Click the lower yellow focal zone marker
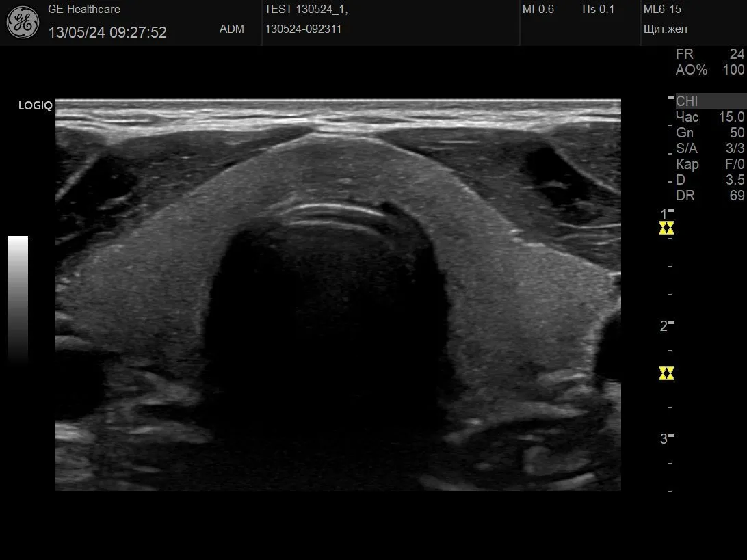The image size is (747, 560). (x=666, y=373)
